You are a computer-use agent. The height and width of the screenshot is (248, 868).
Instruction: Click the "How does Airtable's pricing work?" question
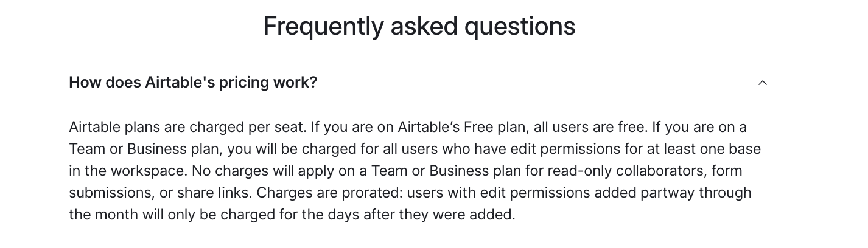[x=193, y=83]
